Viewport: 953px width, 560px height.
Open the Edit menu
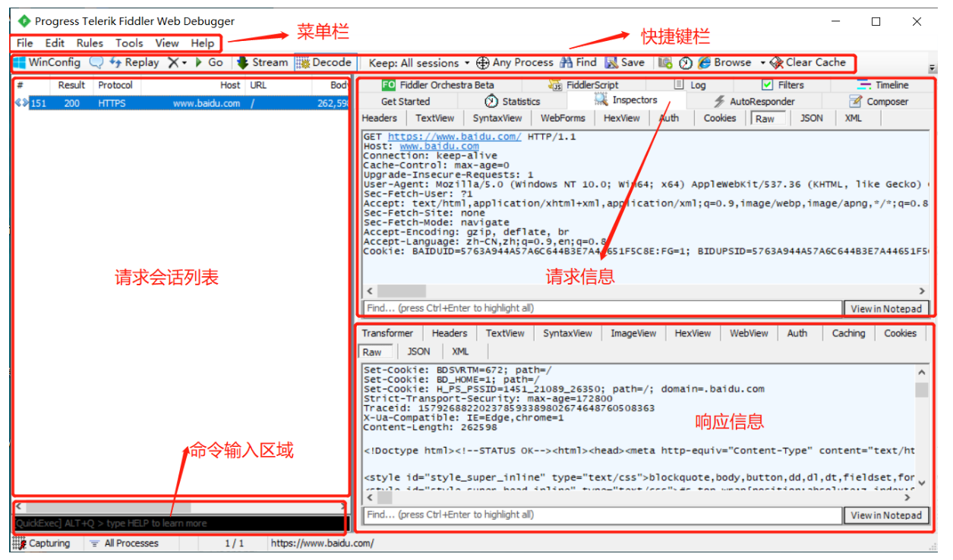[55, 43]
